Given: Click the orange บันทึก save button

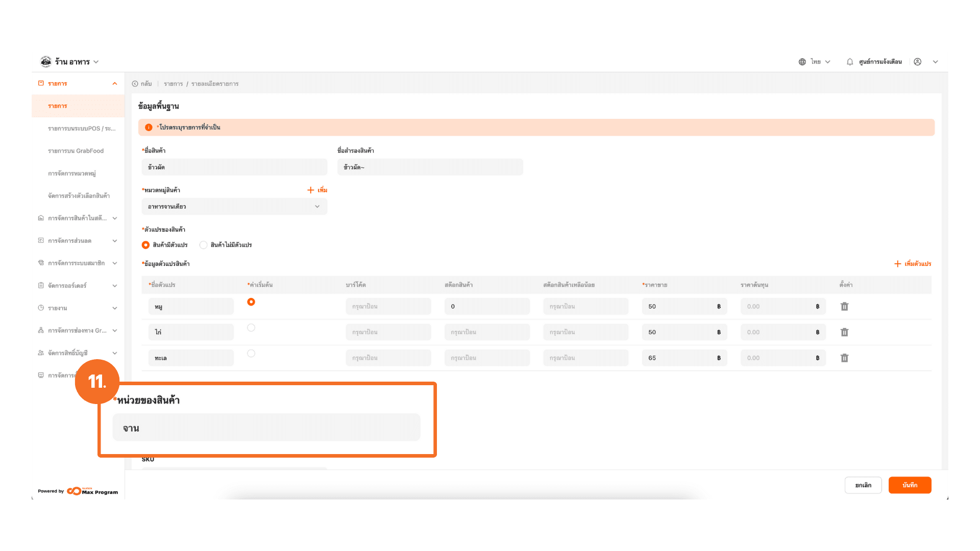Looking at the screenshot, I should [x=910, y=485].
